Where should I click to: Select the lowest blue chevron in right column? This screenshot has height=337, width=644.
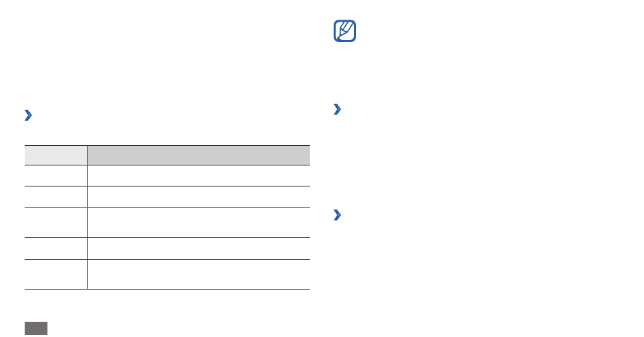[337, 215]
